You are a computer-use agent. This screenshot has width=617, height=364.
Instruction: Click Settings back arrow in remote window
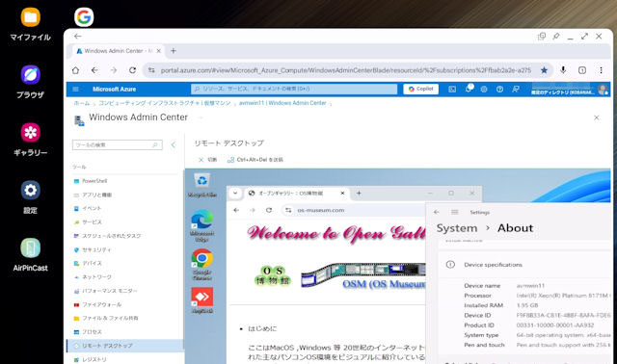[437, 212]
